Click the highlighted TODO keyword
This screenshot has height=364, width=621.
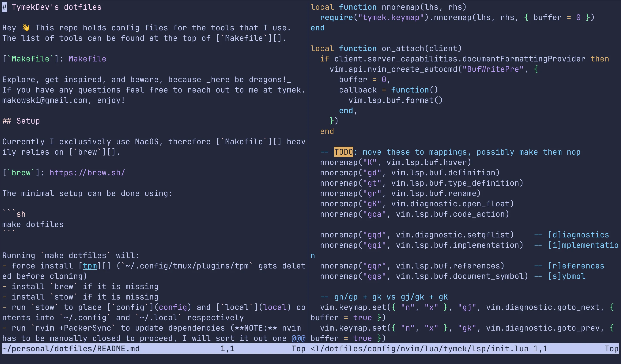[x=343, y=152]
